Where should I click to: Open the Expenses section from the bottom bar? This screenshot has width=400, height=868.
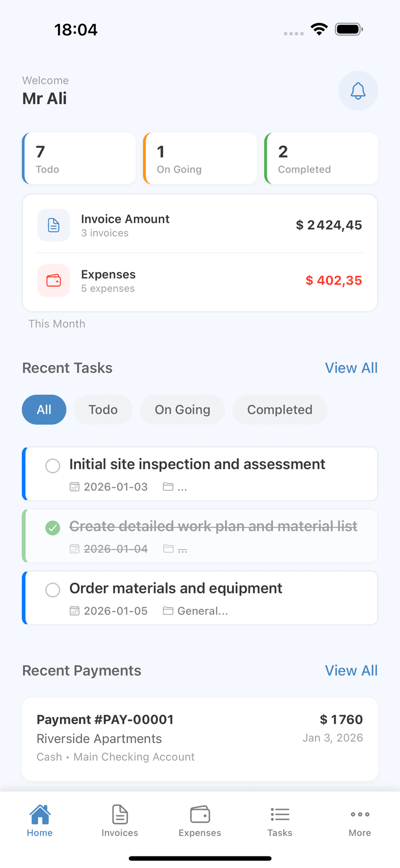click(x=200, y=820)
